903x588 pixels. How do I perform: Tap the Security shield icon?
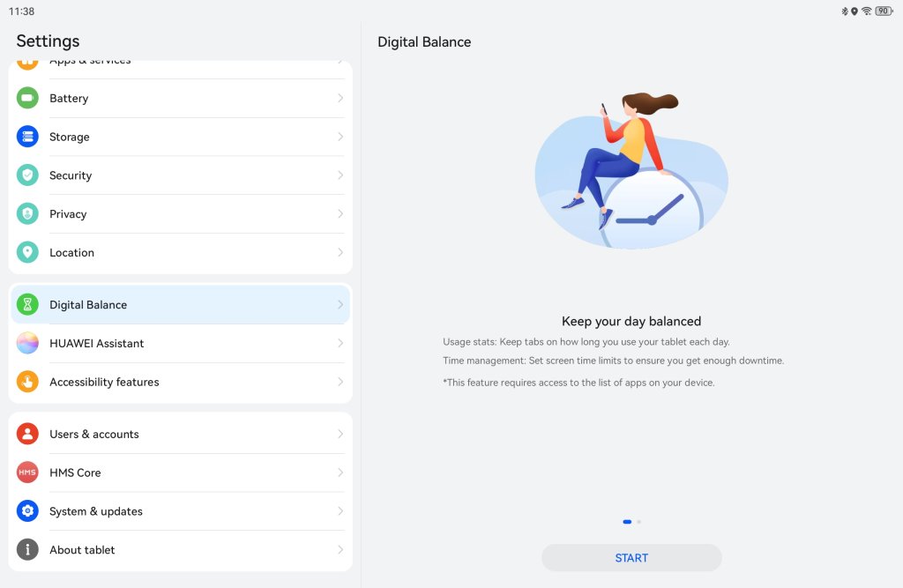(x=27, y=175)
